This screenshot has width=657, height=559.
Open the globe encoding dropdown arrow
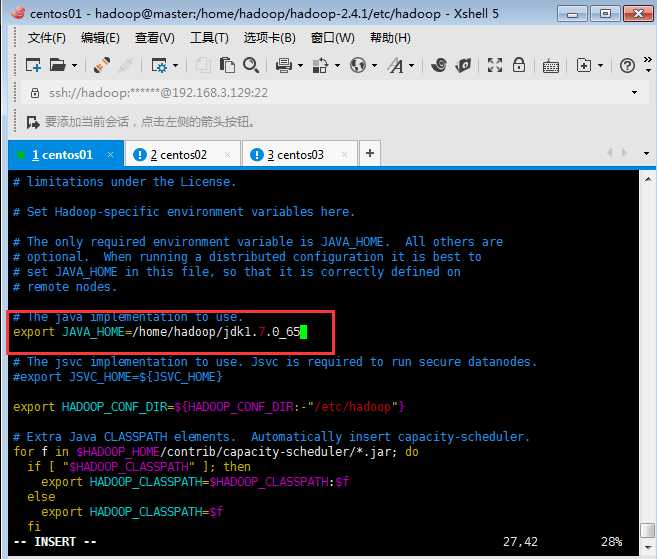click(x=375, y=66)
